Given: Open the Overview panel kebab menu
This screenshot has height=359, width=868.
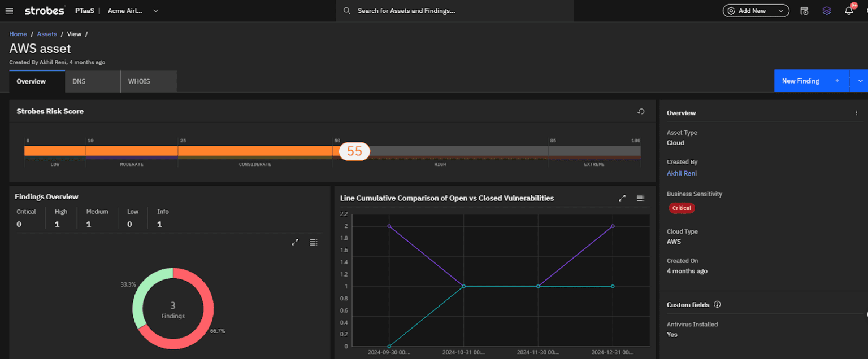Looking at the screenshot, I should tap(857, 113).
